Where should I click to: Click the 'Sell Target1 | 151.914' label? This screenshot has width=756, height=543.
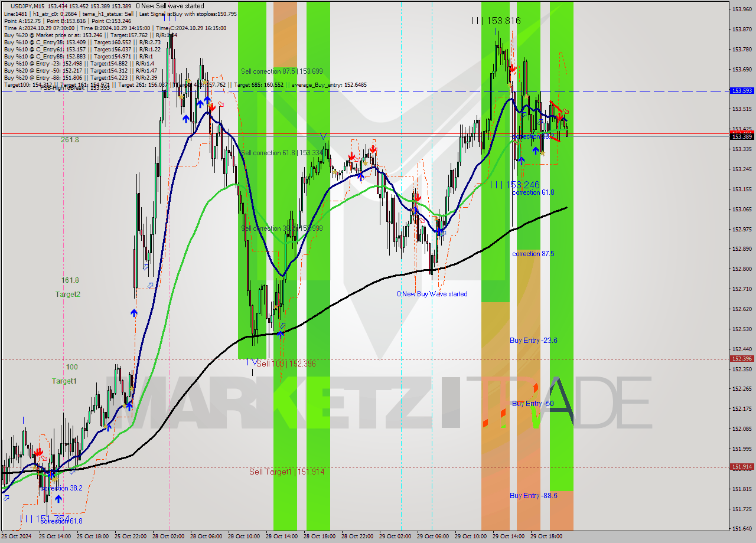(286, 472)
